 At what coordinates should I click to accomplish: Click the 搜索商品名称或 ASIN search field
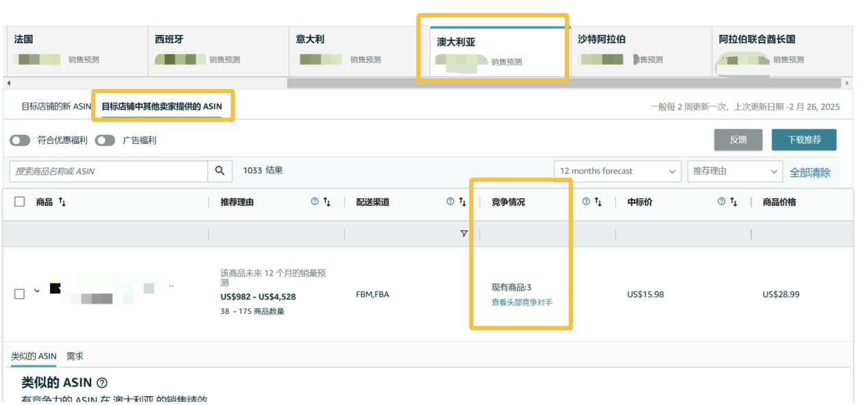[108, 171]
